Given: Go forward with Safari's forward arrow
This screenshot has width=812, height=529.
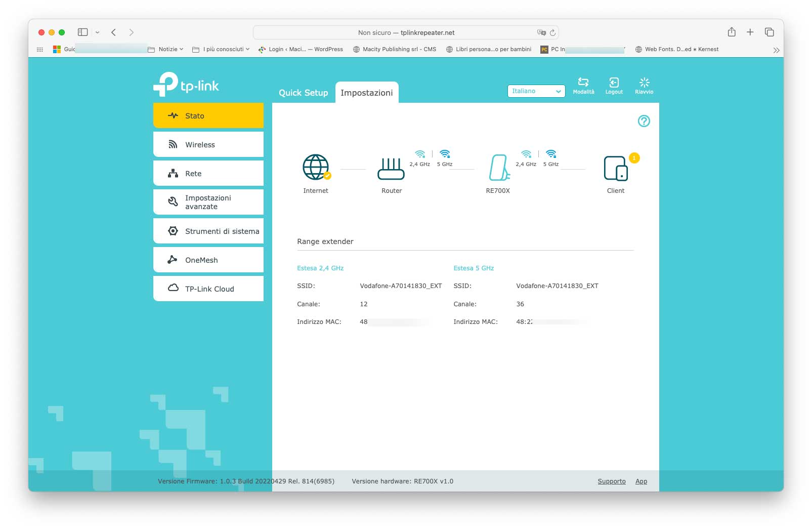Looking at the screenshot, I should [x=132, y=32].
